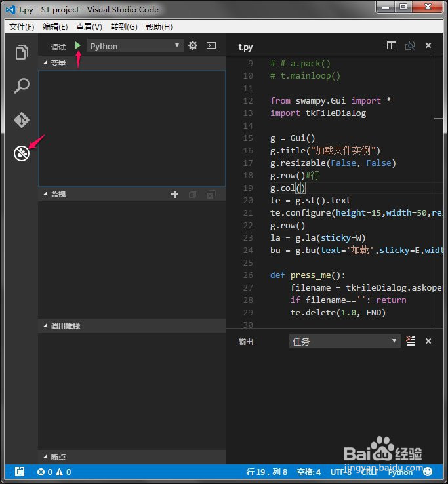Open Python debug configuration dropdown
The image size is (448, 484).
pos(135,46)
